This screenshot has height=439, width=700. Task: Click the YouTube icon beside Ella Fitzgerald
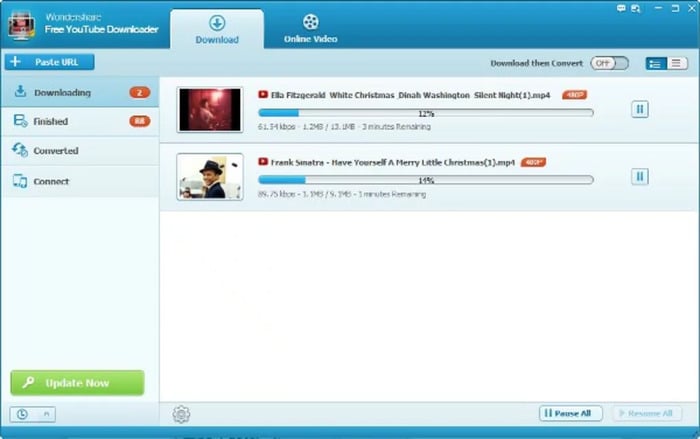tap(263, 95)
